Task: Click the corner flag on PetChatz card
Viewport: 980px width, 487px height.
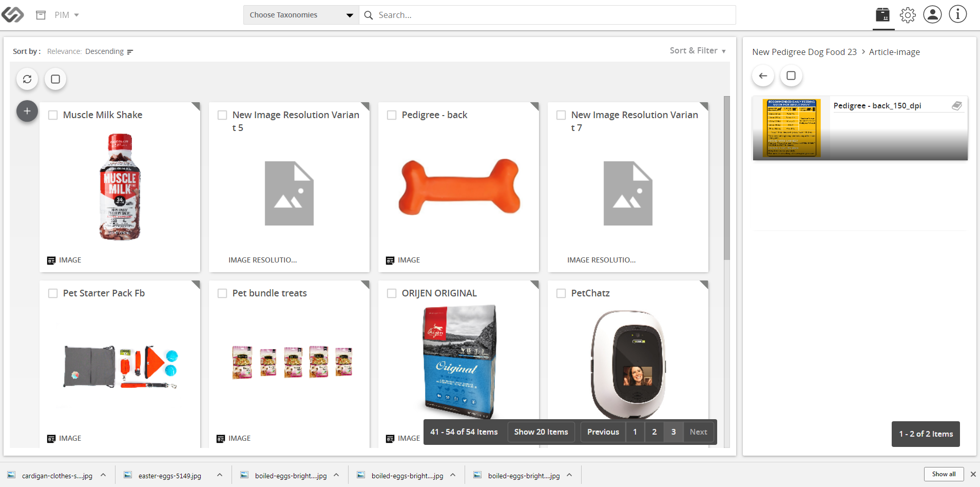Action: (x=704, y=284)
